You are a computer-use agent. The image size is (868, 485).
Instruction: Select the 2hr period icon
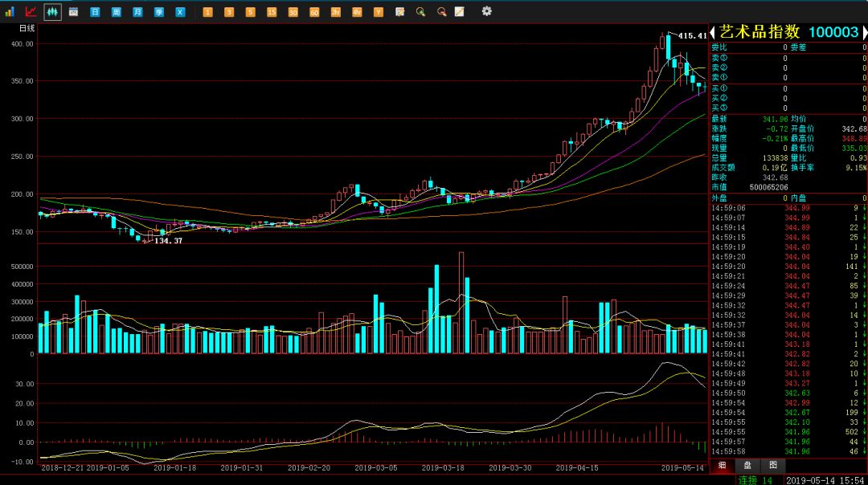click(335, 11)
